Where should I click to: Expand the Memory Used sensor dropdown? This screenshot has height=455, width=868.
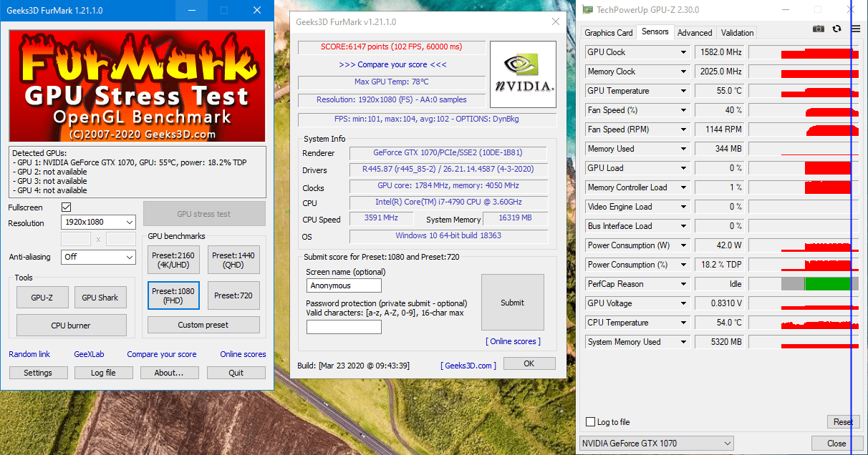[683, 149]
